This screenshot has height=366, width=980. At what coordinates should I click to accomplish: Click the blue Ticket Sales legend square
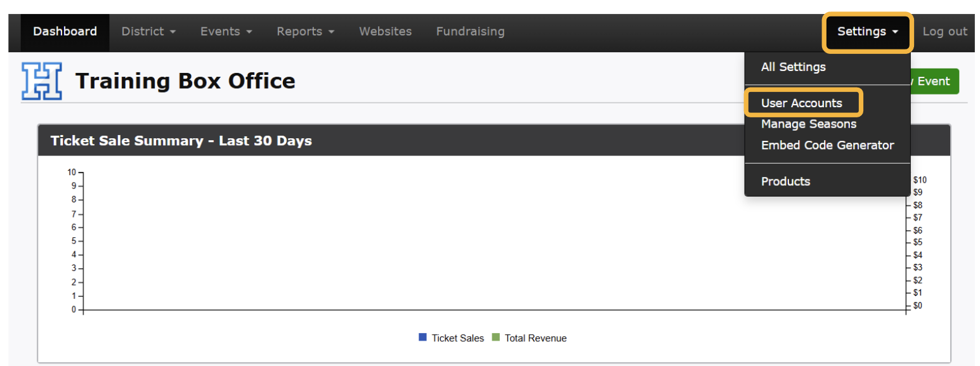tap(422, 337)
